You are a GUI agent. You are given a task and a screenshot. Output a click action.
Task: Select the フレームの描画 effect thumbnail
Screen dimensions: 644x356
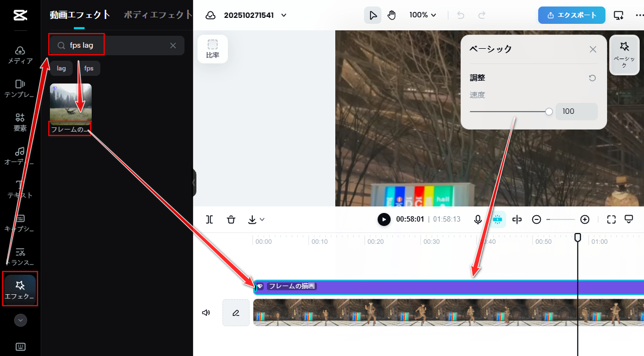[x=71, y=103]
